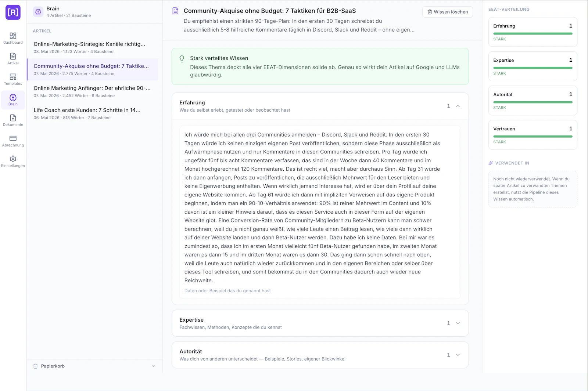Click the Expertise green progress bar
Viewport: 588px width, 391px height.
coord(533,68)
